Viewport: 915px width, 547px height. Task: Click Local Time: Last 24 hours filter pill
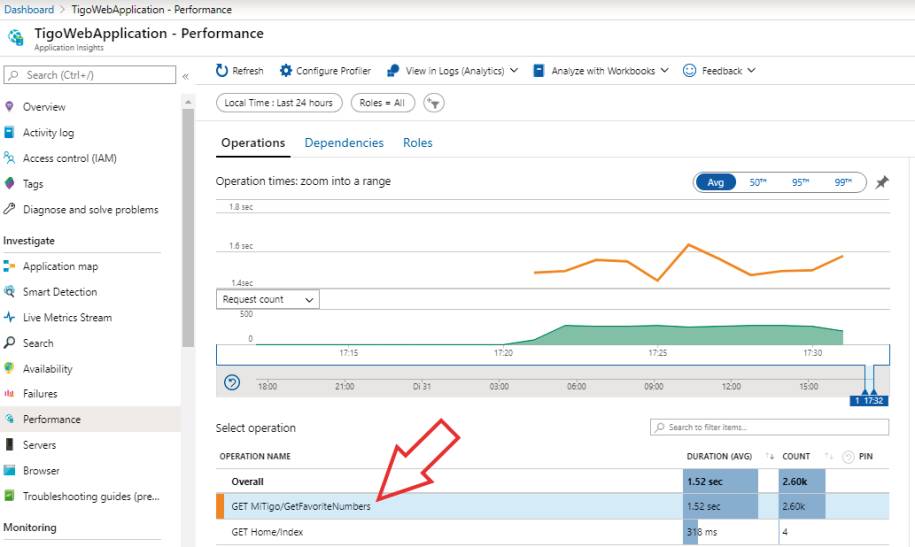coord(278,103)
